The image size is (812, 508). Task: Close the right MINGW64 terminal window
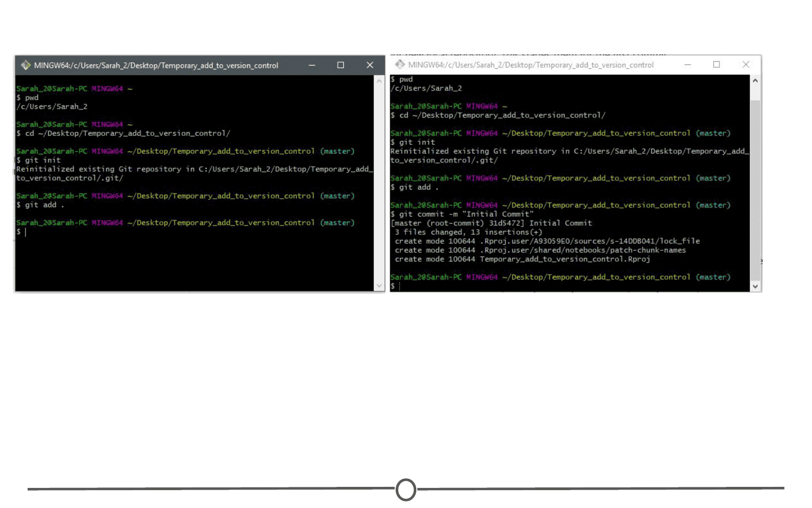tap(746, 64)
